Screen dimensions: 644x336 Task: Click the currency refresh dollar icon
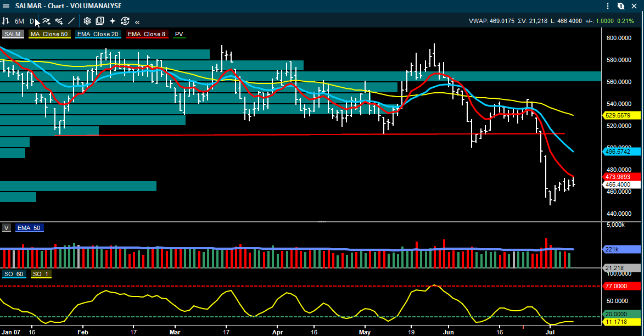click(x=125, y=21)
